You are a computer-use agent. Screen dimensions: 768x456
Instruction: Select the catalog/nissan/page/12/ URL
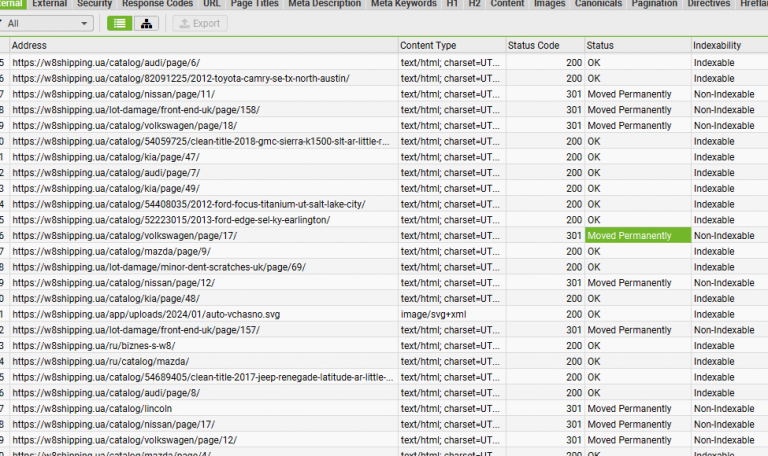pyautogui.click(x=114, y=283)
